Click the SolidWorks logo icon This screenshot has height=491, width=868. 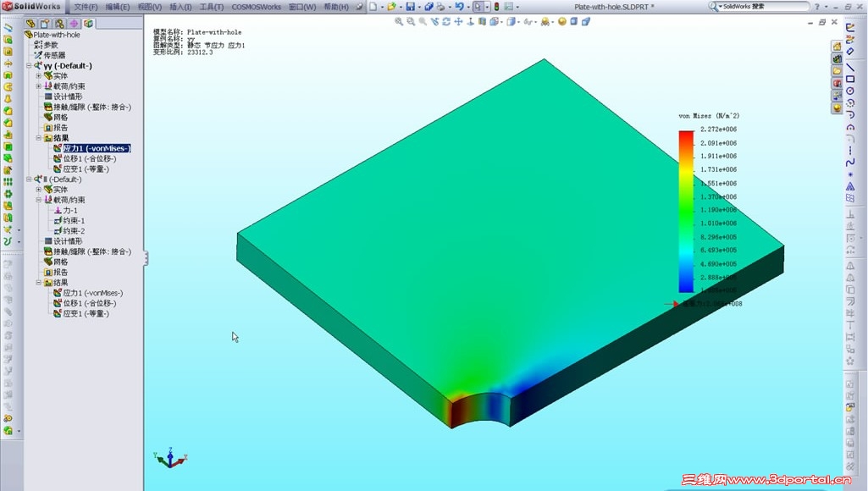point(7,6)
